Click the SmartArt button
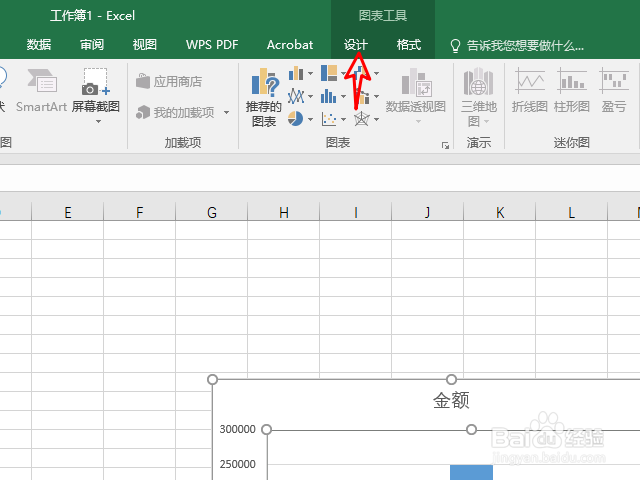640x480 pixels. pos(41,91)
